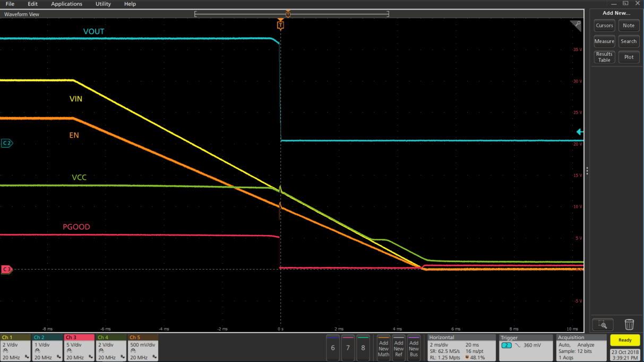The height and width of the screenshot is (362, 644).
Task: Click the trash can delete icon
Action: [x=629, y=324]
